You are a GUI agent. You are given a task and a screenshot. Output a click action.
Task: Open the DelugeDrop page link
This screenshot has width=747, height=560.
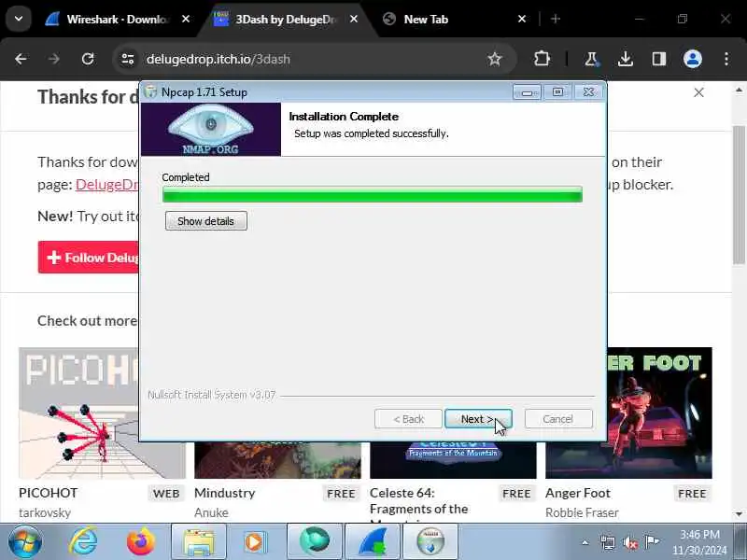point(107,184)
